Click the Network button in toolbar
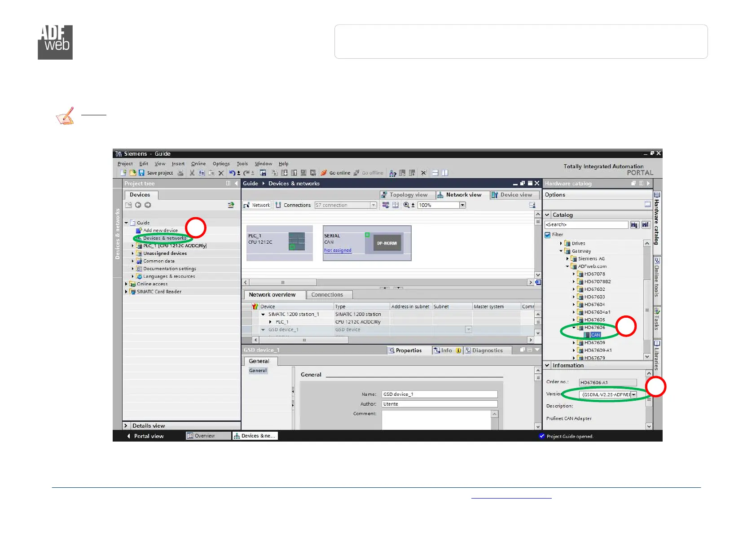 tap(257, 205)
